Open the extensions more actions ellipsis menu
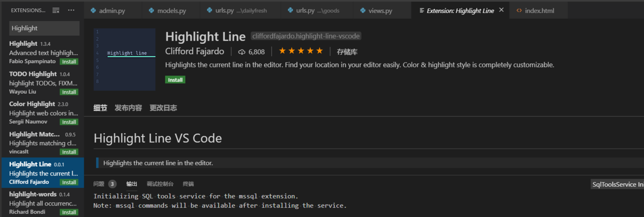The width and height of the screenshot is (644, 217). (x=71, y=10)
